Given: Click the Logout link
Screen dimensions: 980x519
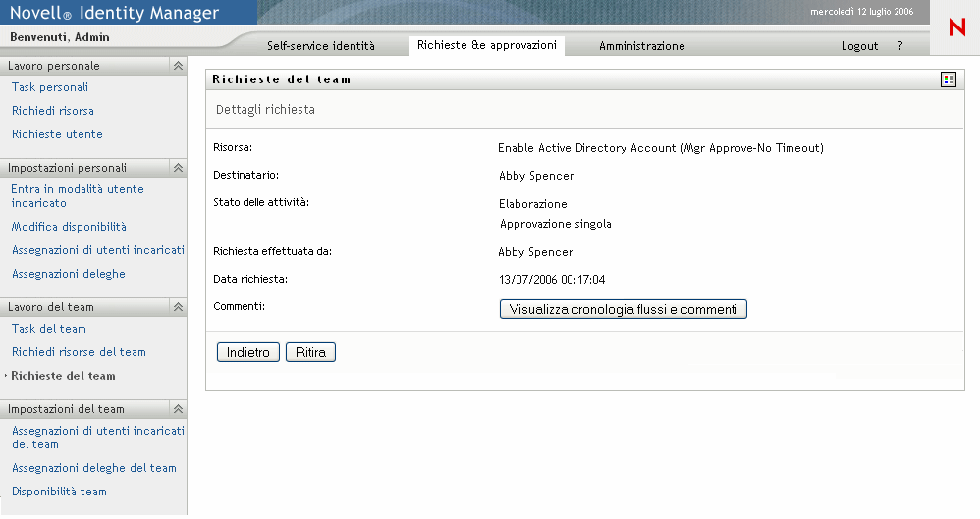Looking at the screenshot, I should pyautogui.click(x=859, y=45).
